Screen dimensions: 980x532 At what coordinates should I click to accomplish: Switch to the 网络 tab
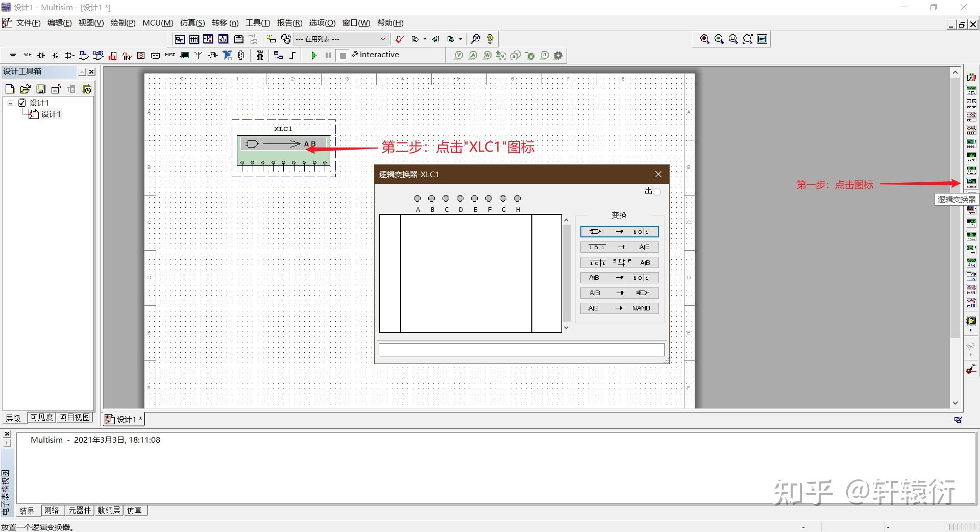point(52,510)
